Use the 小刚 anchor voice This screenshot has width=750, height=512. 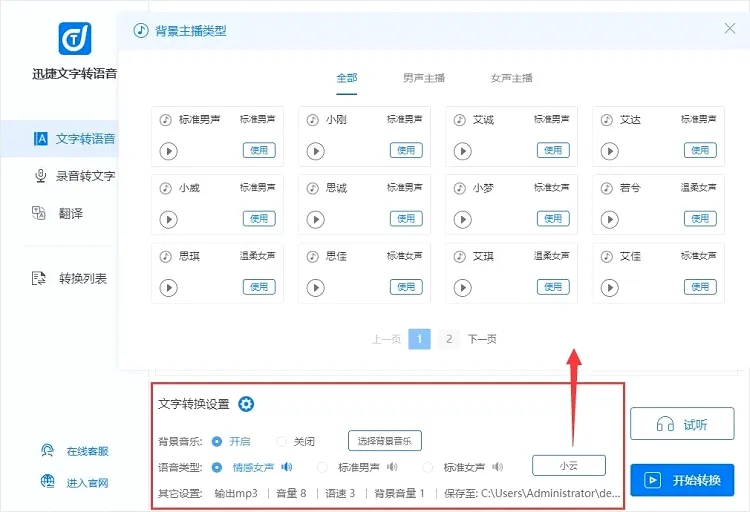(x=406, y=150)
